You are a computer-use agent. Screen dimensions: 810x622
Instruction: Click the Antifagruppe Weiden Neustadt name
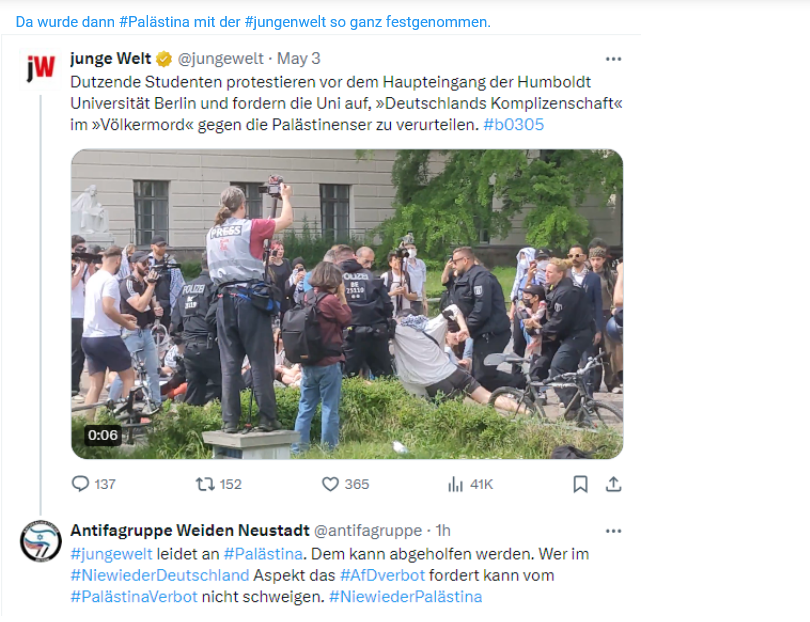coord(190,531)
